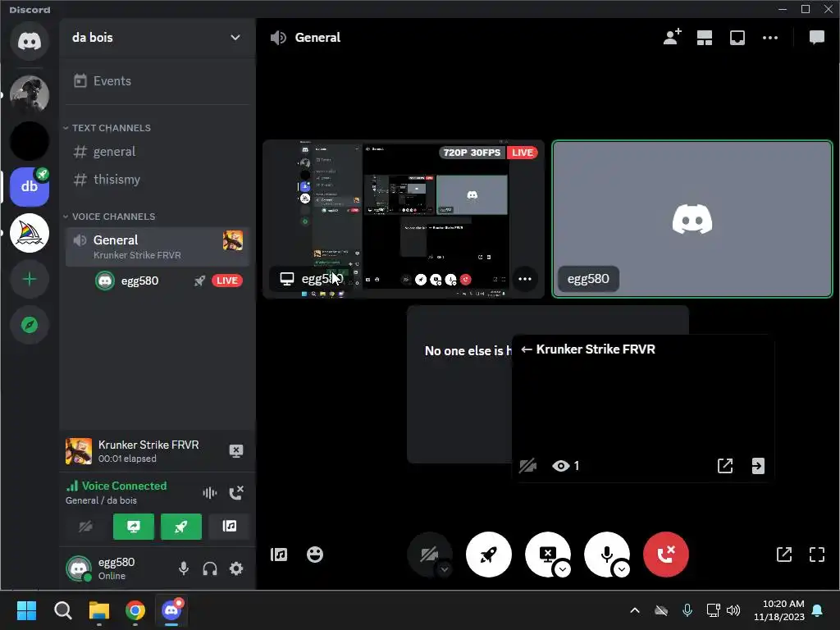Image resolution: width=840 pixels, height=630 pixels.
Task: Disconnect call with red button
Action: pos(666,555)
